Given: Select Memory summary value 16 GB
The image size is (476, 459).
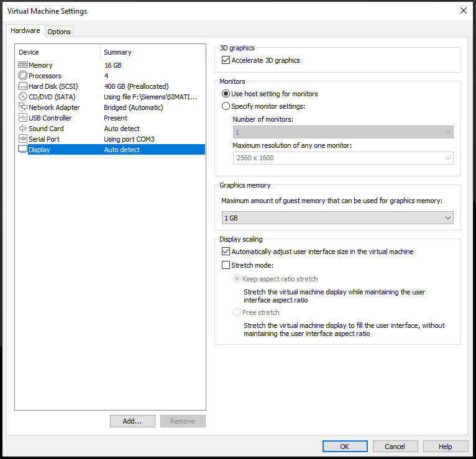Looking at the screenshot, I should pyautogui.click(x=113, y=65).
